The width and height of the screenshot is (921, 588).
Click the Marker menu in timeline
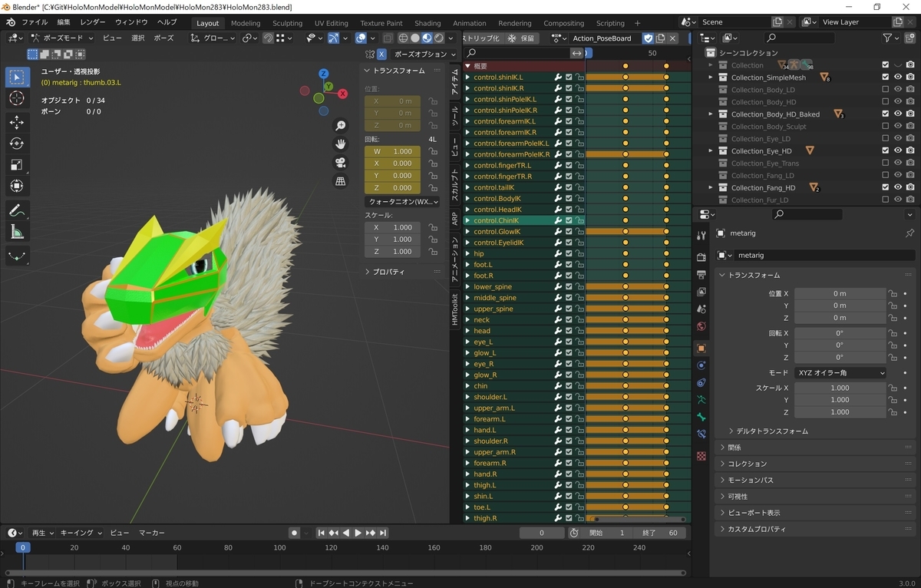coord(151,533)
